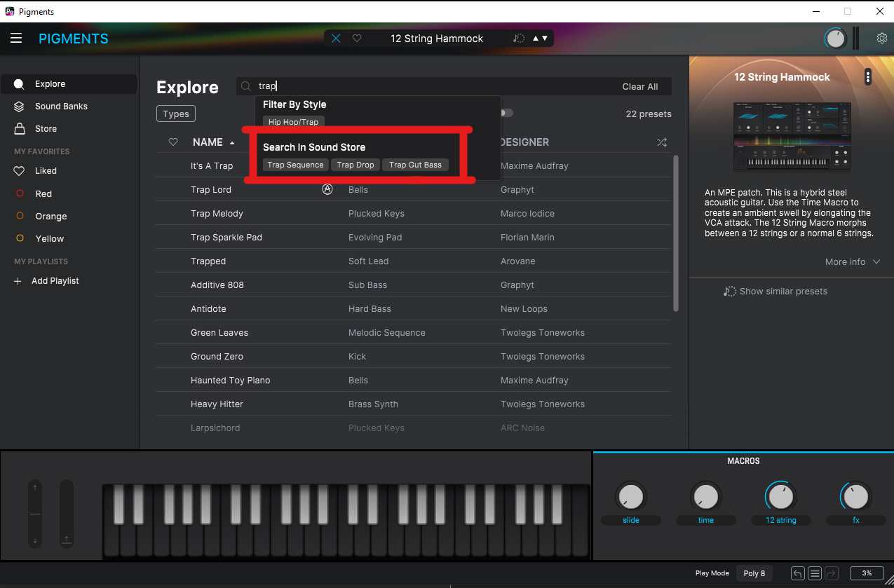
Task: Shuffle presets with random icon
Action: point(661,142)
